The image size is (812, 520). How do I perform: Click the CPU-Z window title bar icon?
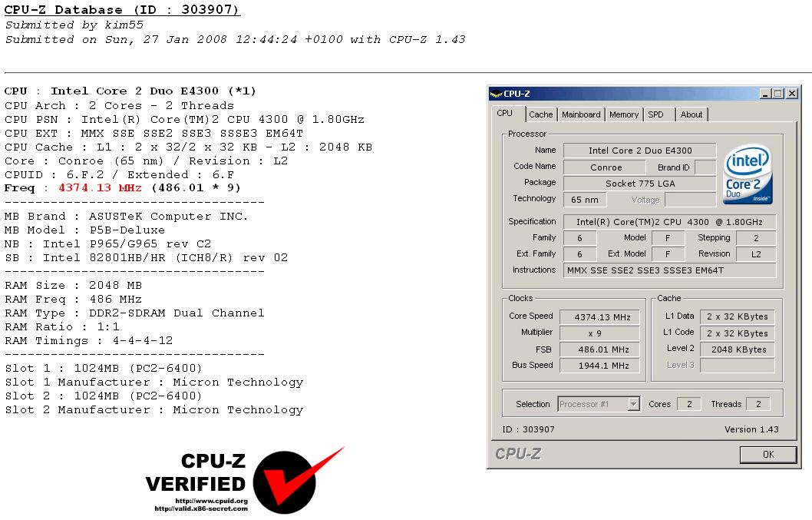496,94
